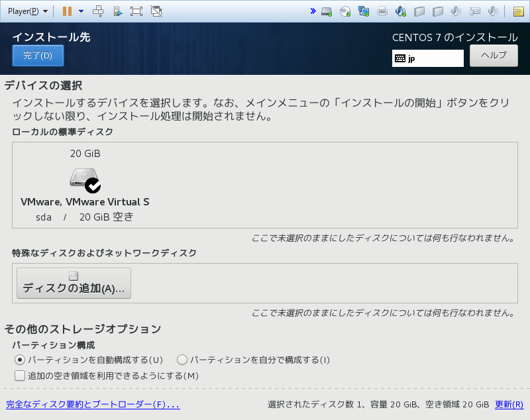Expand the double-chevron devices arrow
The image size is (530, 420).
pyautogui.click(x=313, y=11)
